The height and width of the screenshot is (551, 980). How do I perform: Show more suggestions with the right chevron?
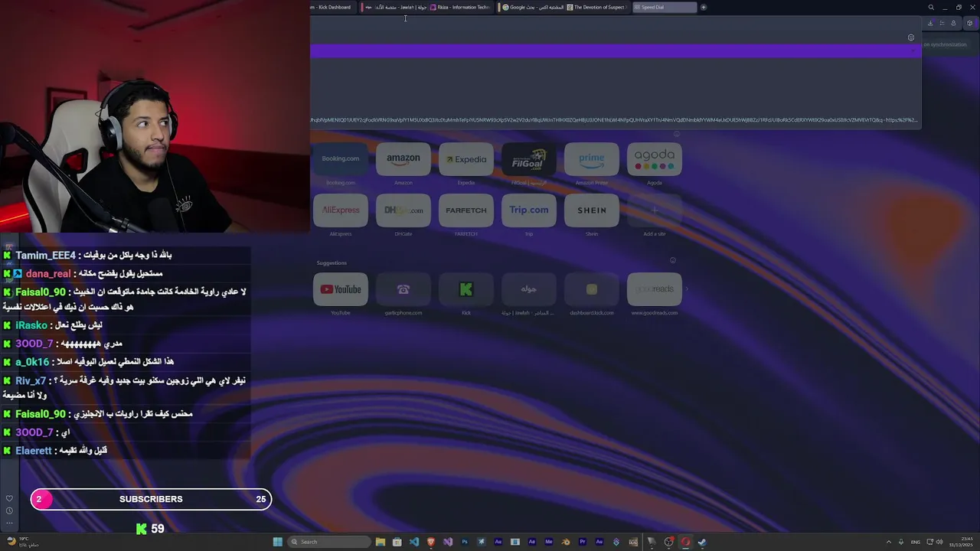[687, 289]
